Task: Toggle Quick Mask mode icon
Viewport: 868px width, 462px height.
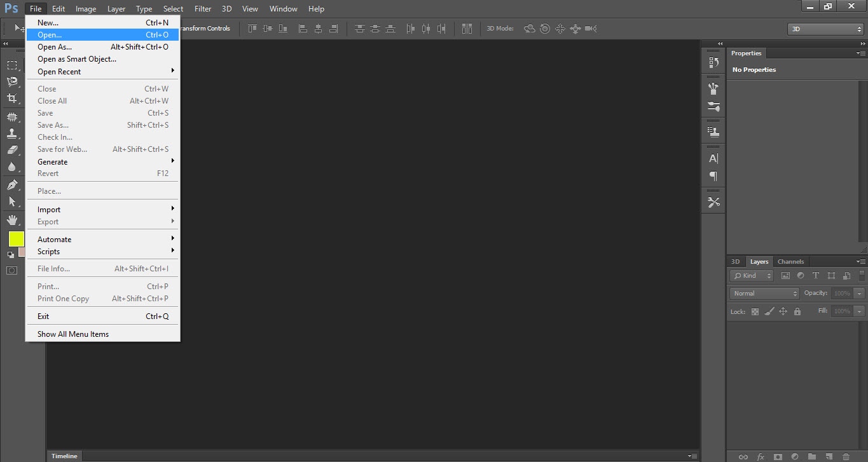Action: 12,270
